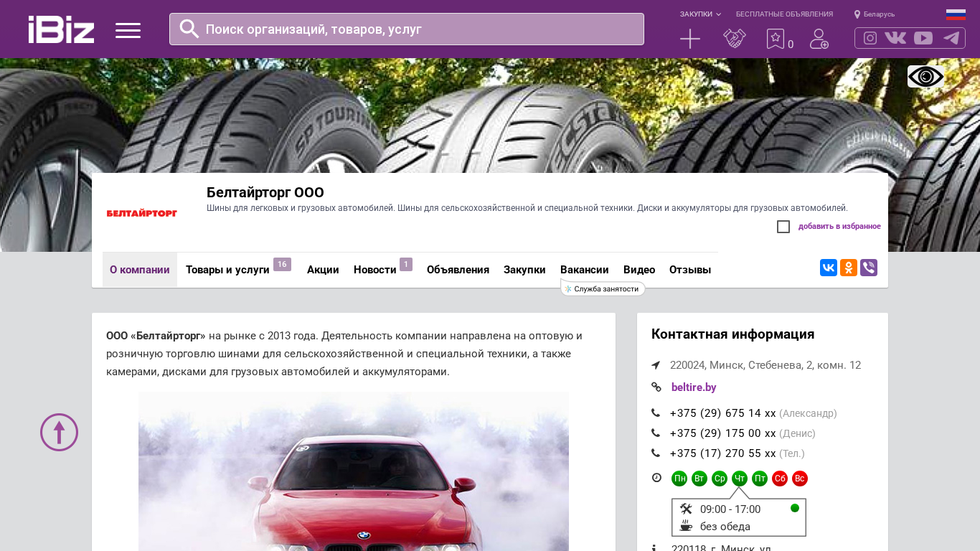Open the Отзывы tab
The width and height of the screenshot is (980, 551).
pyautogui.click(x=690, y=270)
